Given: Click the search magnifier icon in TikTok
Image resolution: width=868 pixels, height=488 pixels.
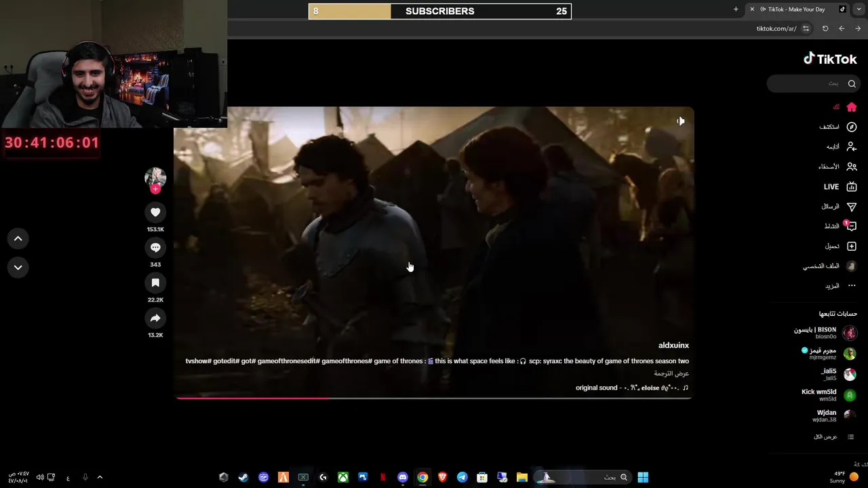Looking at the screenshot, I should pyautogui.click(x=852, y=83).
